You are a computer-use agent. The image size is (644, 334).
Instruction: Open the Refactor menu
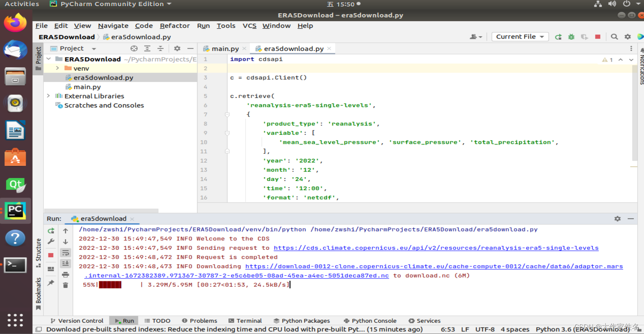174,26
